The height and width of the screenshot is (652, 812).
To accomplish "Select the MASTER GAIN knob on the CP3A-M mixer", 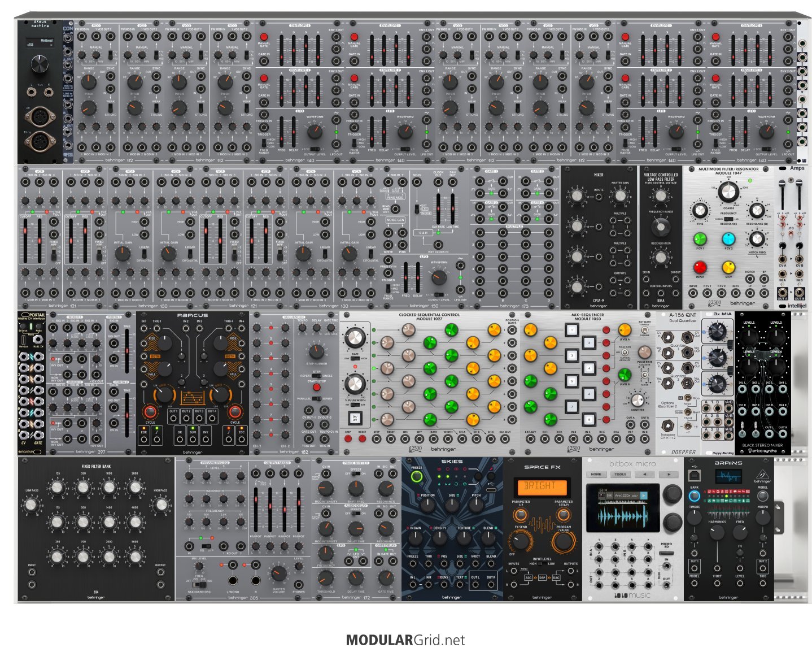I will pos(620,196).
